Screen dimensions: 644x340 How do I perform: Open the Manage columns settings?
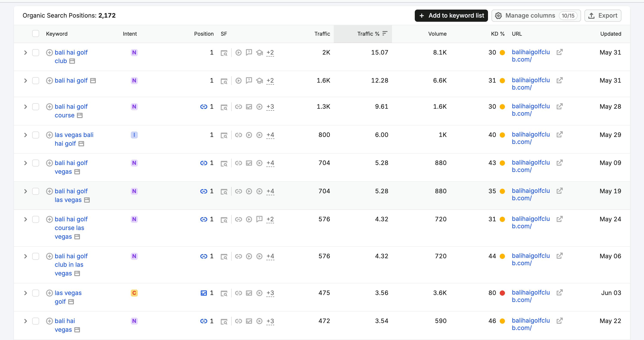536,15
